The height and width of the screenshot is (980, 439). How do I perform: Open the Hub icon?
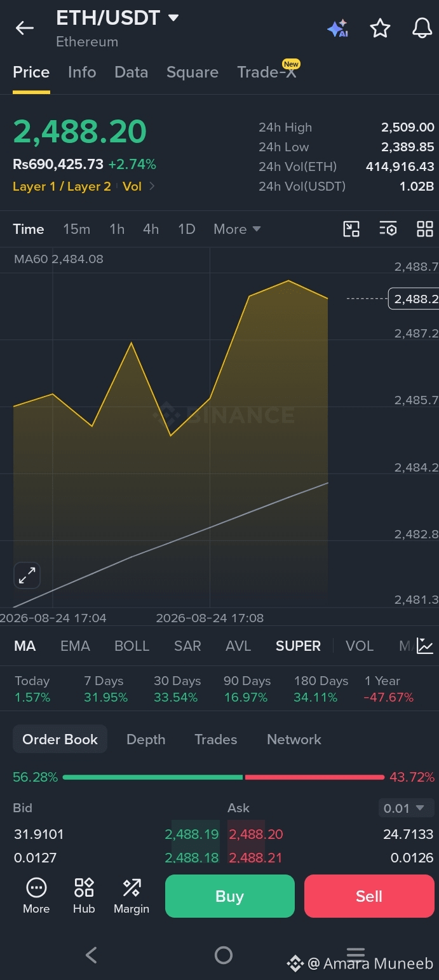(84, 895)
